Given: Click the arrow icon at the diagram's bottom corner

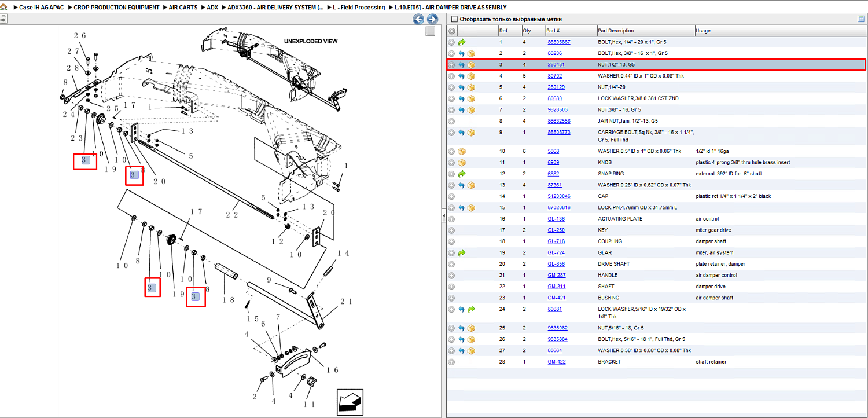Looking at the screenshot, I should click(x=350, y=401).
